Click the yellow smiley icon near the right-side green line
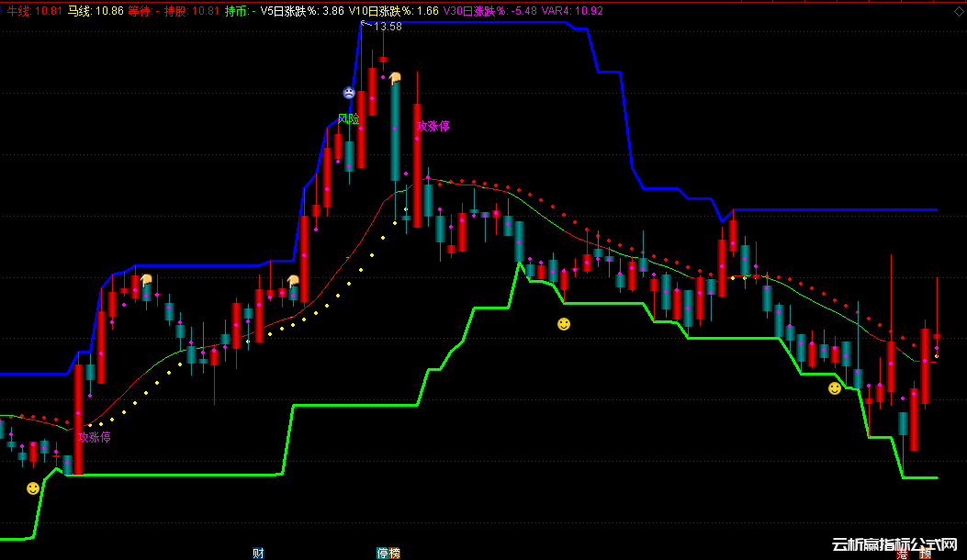This screenshot has height=560, width=967. coord(835,388)
